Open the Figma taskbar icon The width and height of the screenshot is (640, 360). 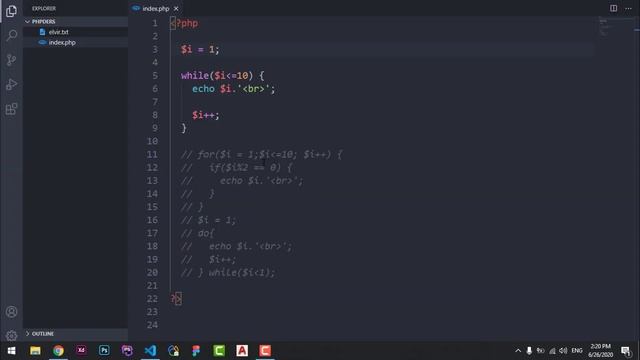coord(196,351)
